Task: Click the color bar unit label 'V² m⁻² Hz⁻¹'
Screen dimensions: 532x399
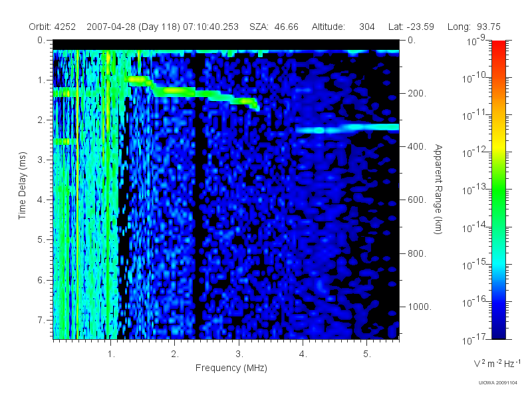Action: point(497,363)
